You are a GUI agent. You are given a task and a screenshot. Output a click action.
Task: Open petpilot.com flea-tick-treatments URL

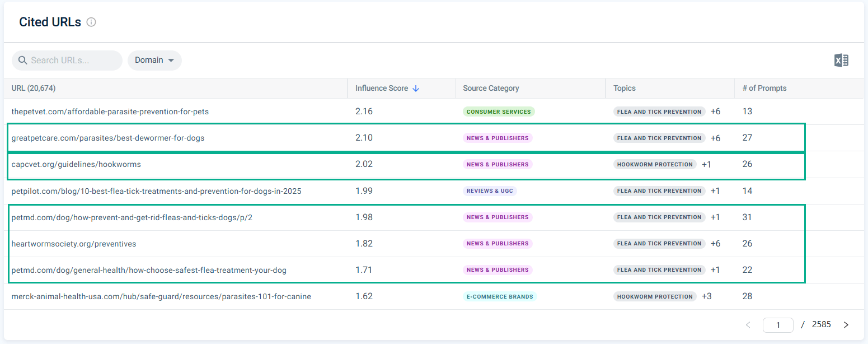156,191
